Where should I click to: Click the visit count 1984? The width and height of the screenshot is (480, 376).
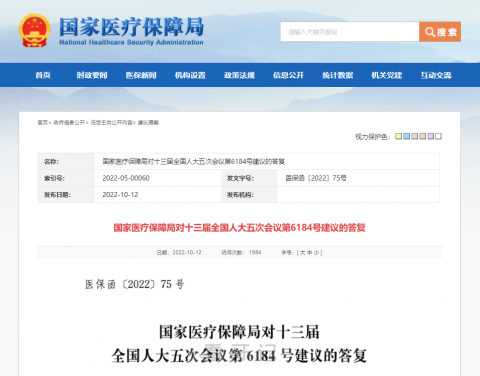pyautogui.click(x=255, y=253)
